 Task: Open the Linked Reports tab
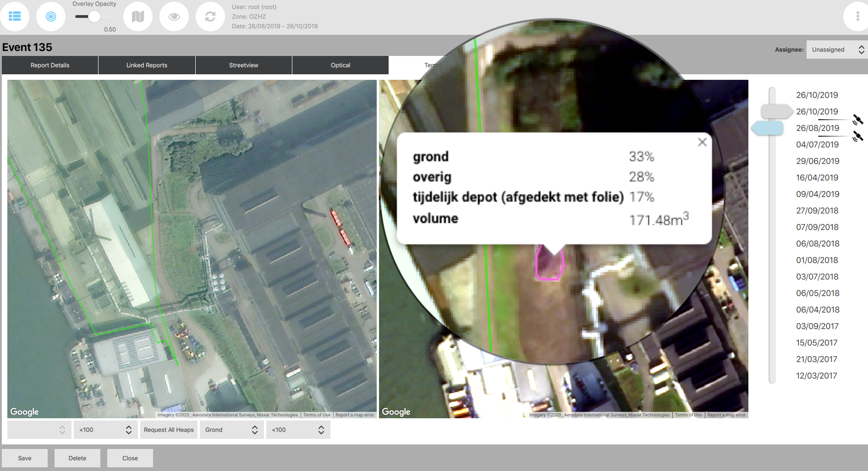click(147, 65)
